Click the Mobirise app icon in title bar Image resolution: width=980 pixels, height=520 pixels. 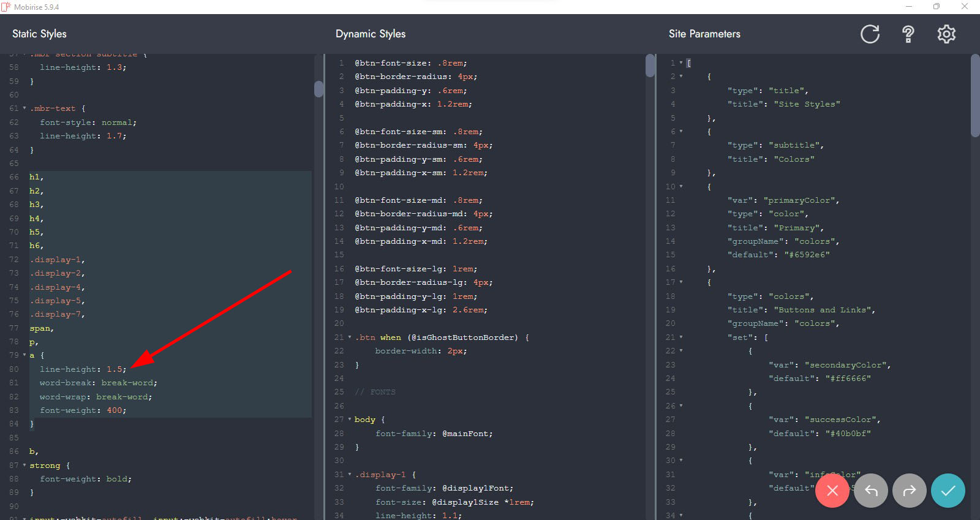[6, 7]
